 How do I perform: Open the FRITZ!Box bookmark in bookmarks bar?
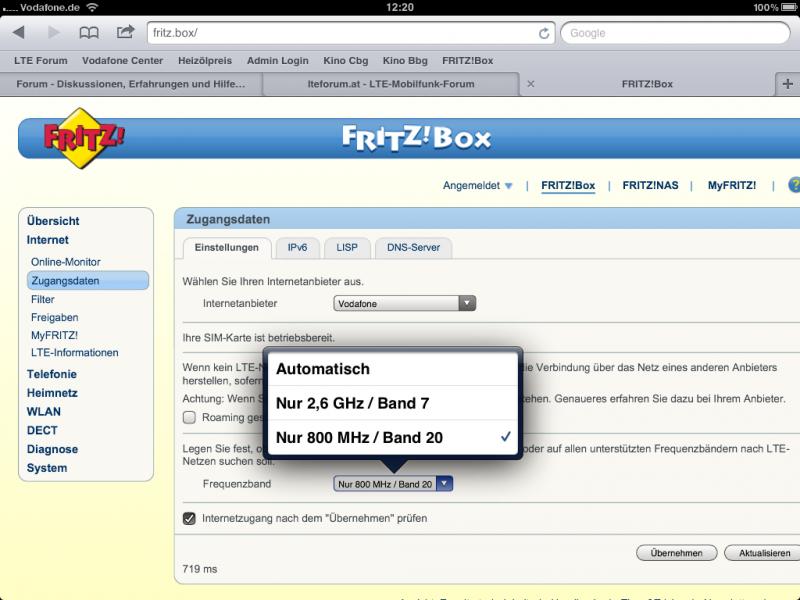click(x=467, y=61)
